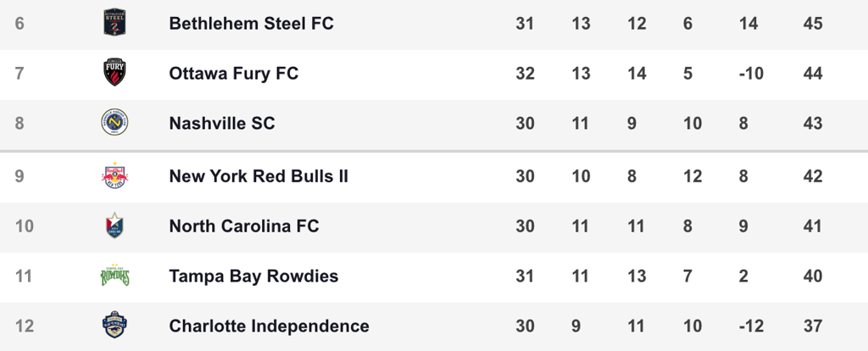Click the Ottawa Fury FC shield logo

(x=114, y=73)
